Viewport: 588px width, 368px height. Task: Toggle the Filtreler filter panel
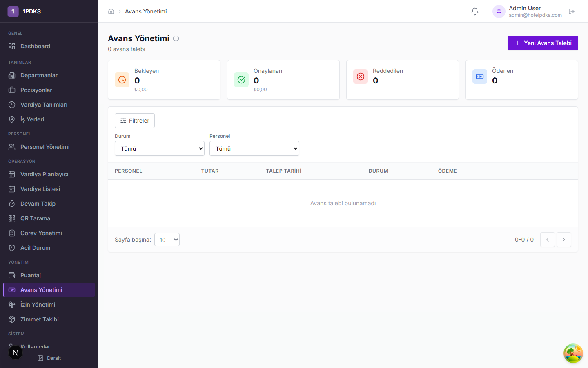click(x=135, y=121)
